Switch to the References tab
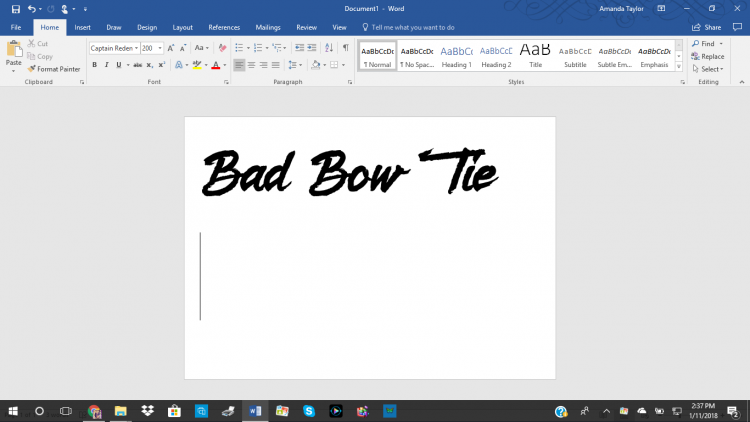Viewport: 750px width, 422px height. 224,27
